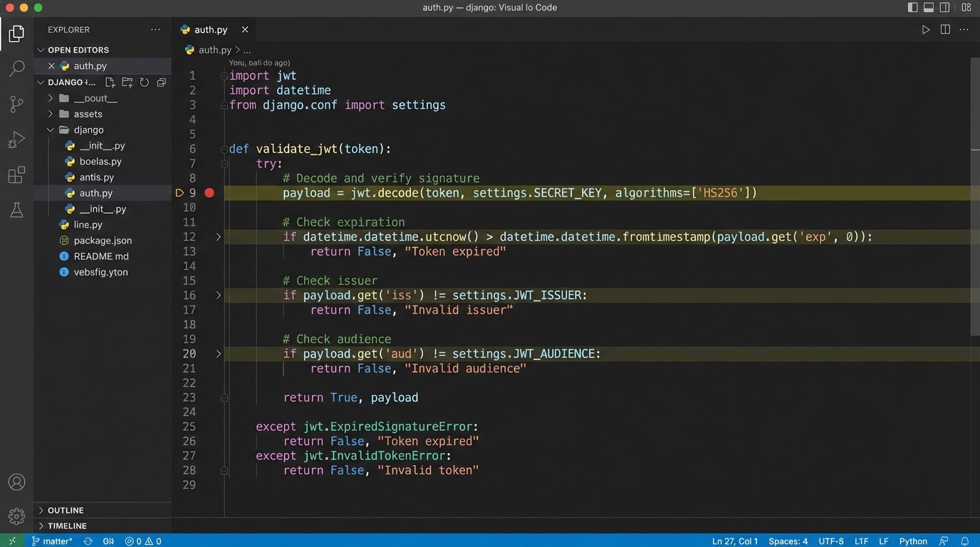Open the Testing panel icon

pyautogui.click(x=16, y=209)
